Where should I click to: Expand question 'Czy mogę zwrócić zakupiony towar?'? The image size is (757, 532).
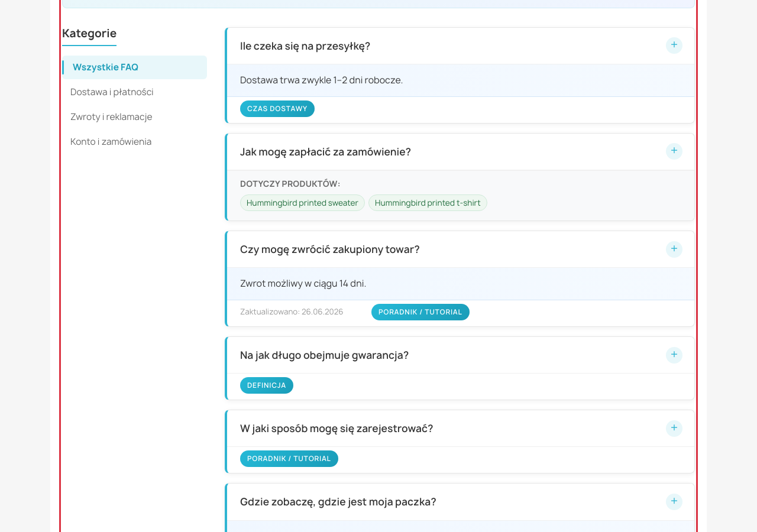coord(461,249)
